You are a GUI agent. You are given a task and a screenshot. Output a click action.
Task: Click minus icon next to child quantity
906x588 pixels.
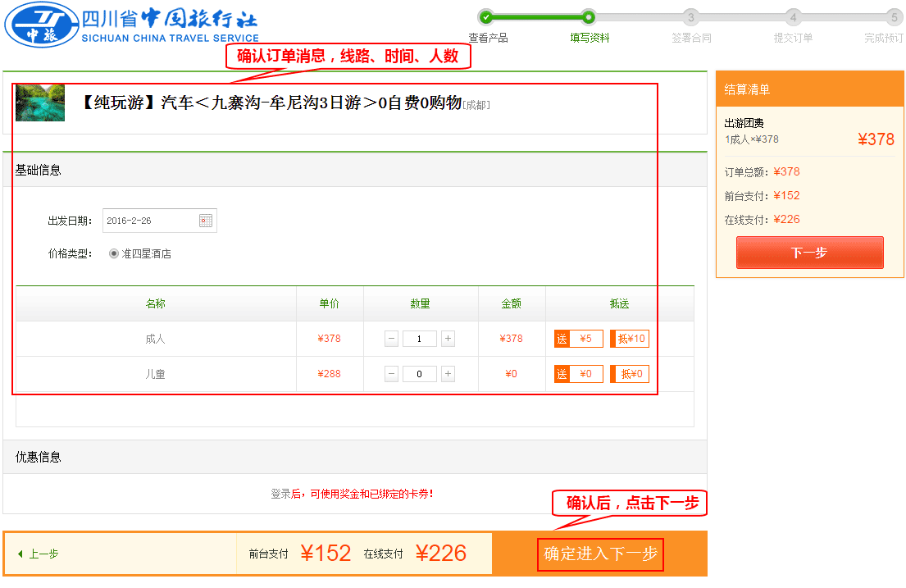point(391,373)
